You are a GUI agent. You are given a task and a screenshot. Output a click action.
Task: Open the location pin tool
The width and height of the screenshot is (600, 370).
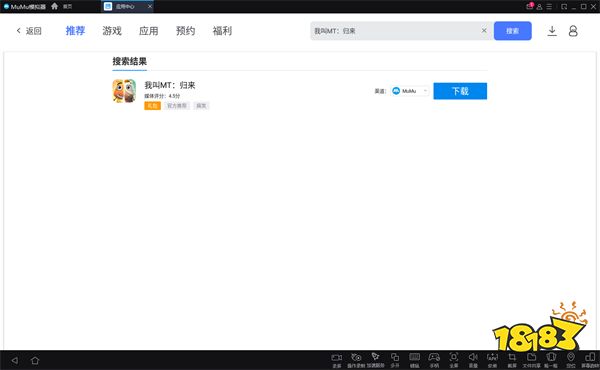coord(571,360)
